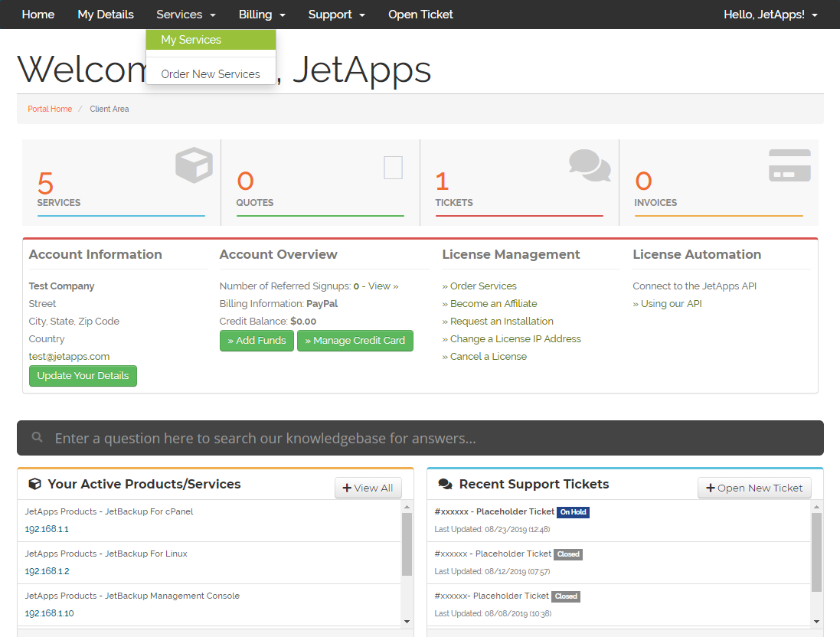
Task: Click the View All services button
Action: (x=368, y=488)
